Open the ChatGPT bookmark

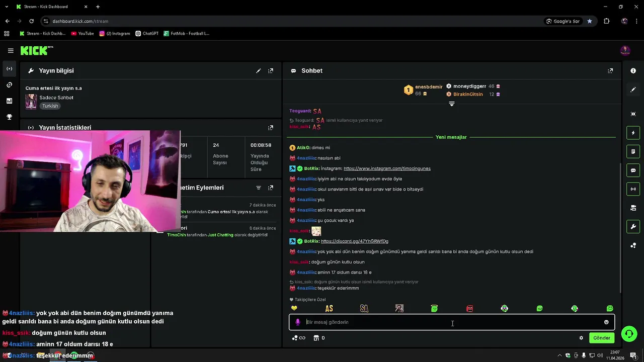147,34
